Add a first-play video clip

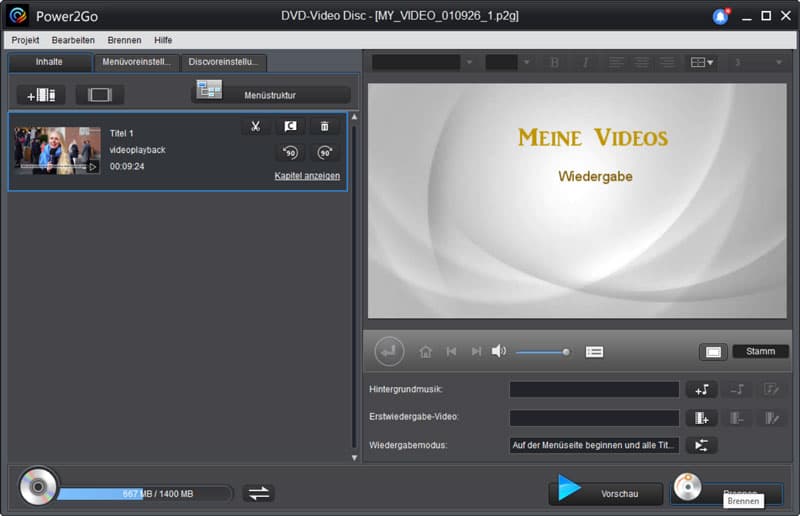(x=701, y=418)
